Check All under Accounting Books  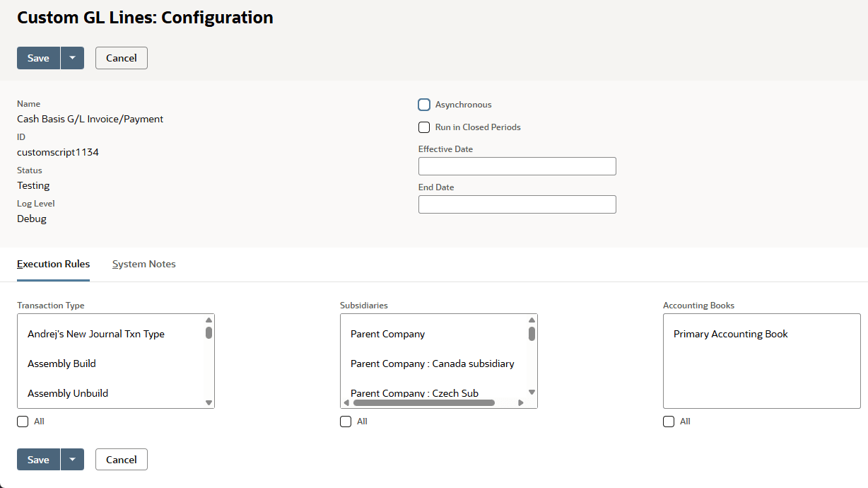pos(669,422)
